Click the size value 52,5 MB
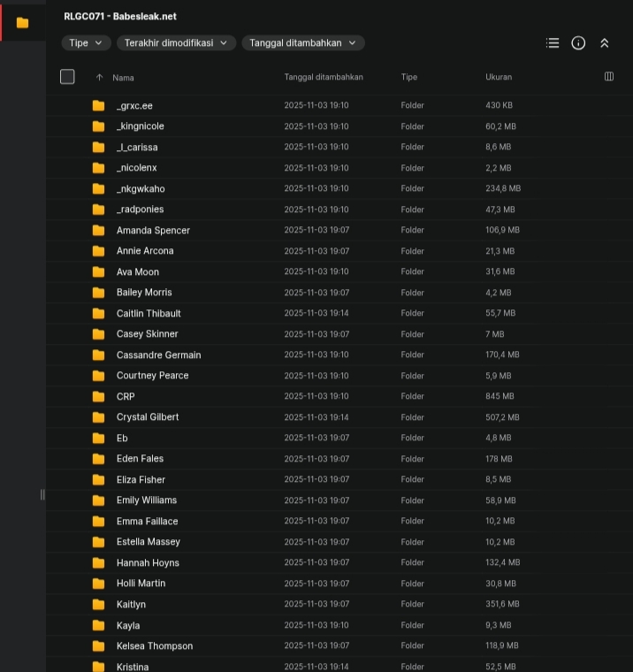633x672 pixels. coord(500,667)
